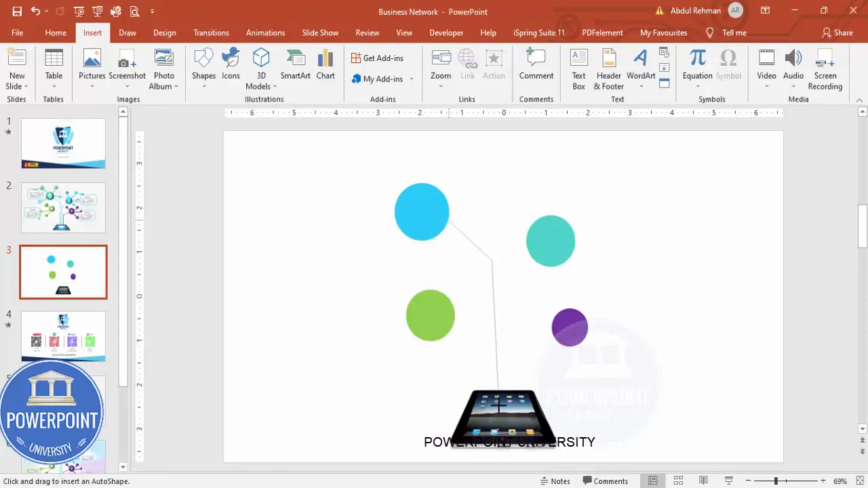Viewport: 868px width, 488px height.
Task: Switch to the Draw tab
Action: coord(127,33)
